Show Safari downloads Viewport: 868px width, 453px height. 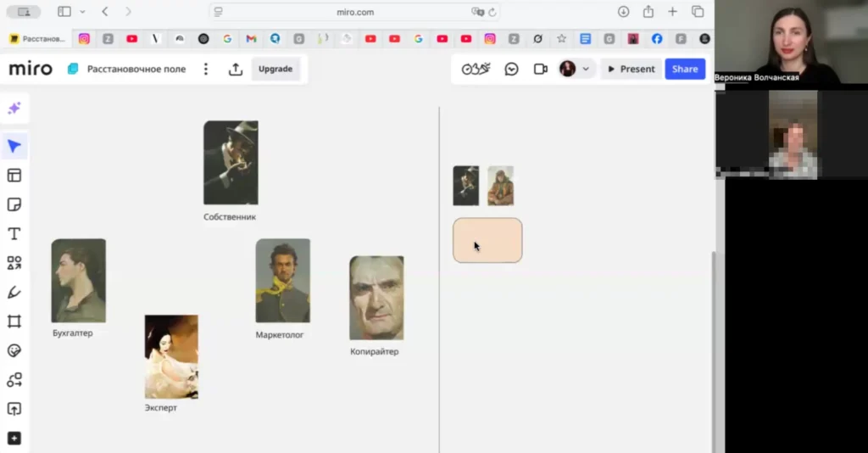click(623, 12)
